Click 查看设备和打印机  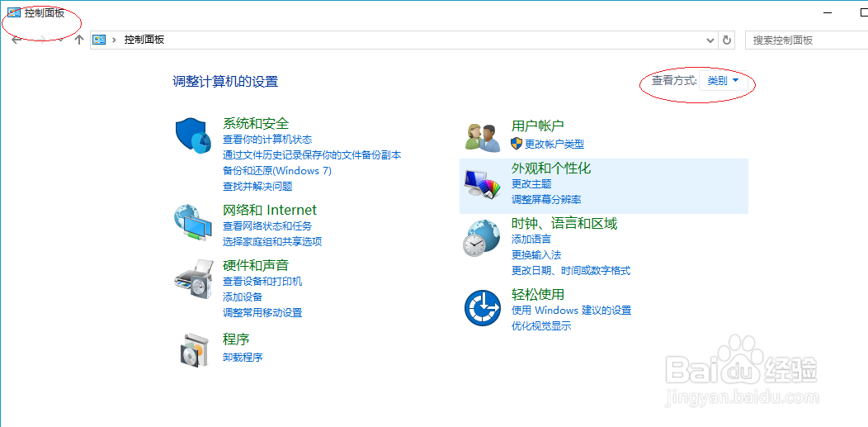262,282
